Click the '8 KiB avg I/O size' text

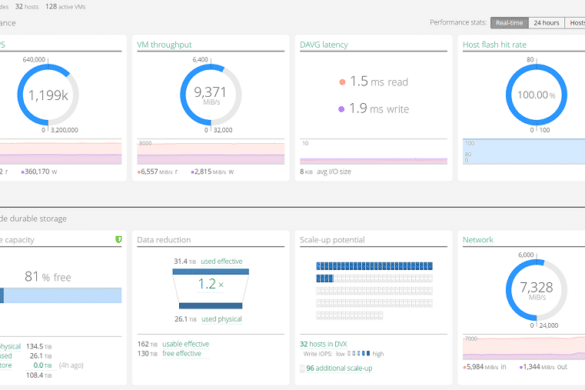click(325, 172)
